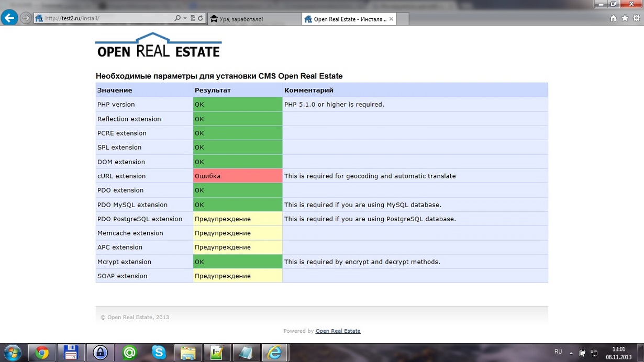This screenshot has height=362, width=644.
Task: Click the RU language indicator
Action: tap(558, 352)
